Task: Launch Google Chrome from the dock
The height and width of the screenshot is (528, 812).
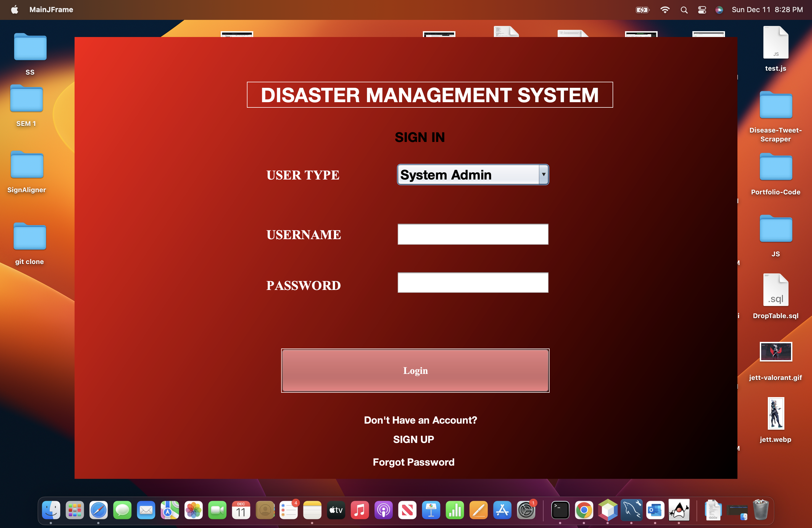Action: point(584,510)
